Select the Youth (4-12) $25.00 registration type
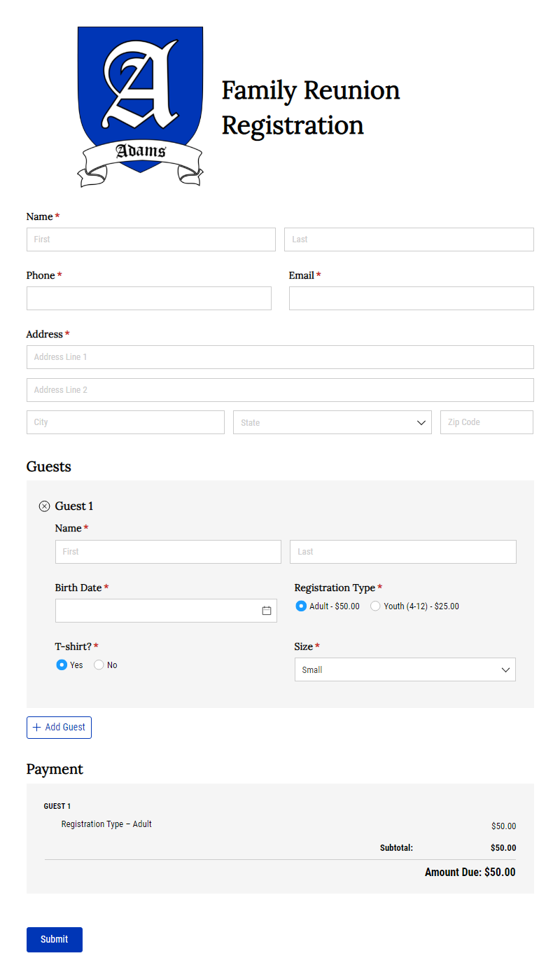The height and width of the screenshot is (979, 560). [x=375, y=606]
